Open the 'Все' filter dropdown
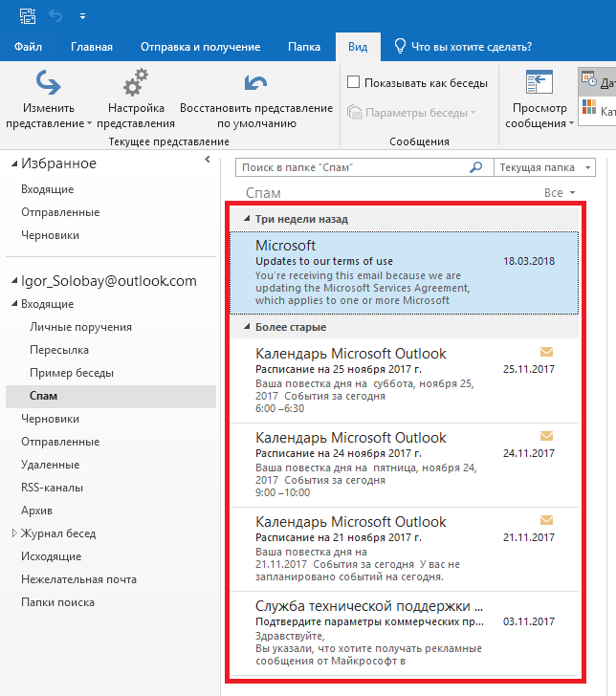Image resolution: width=616 pixels, height=696 pixels. pyautogui.click(x=560, y=193)
